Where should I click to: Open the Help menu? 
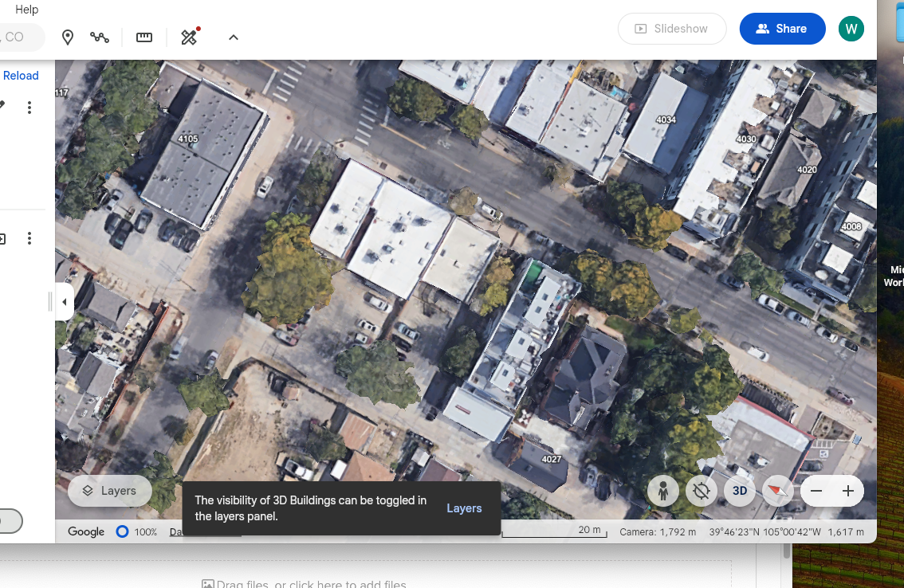click(27, 10)
